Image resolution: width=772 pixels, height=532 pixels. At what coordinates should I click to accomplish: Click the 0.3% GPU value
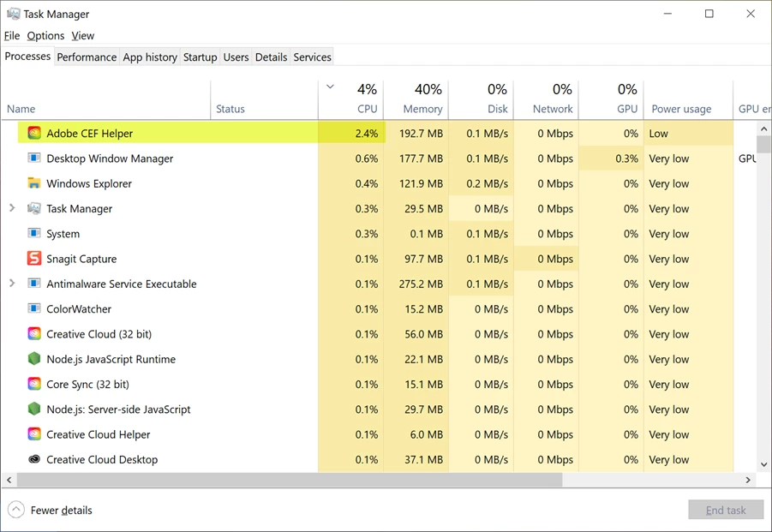tap(626, 158)
